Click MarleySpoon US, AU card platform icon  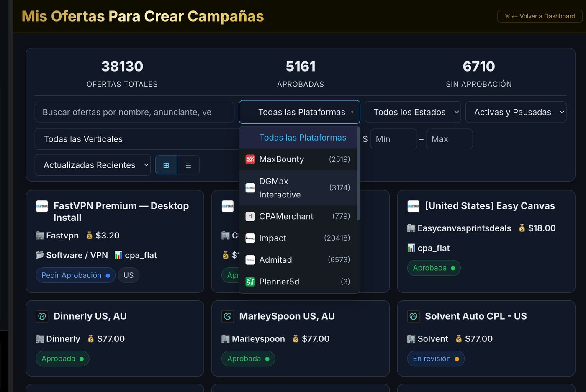tap(227, 317)
